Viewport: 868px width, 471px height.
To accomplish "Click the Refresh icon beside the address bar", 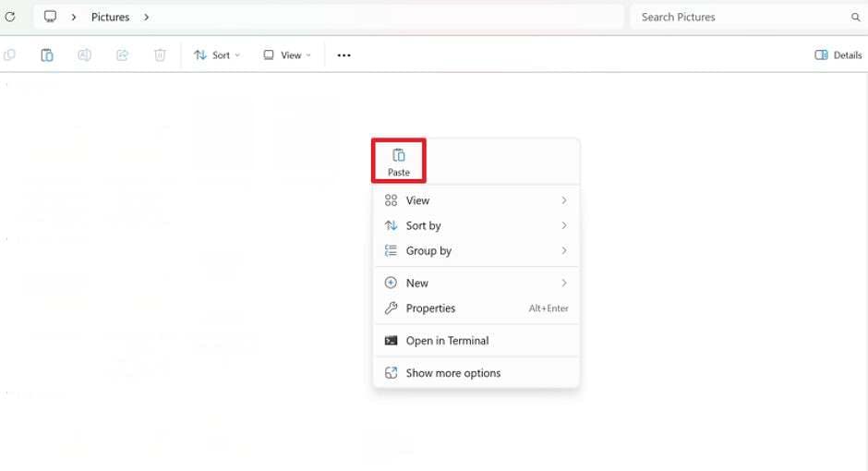I will [10, 18].
